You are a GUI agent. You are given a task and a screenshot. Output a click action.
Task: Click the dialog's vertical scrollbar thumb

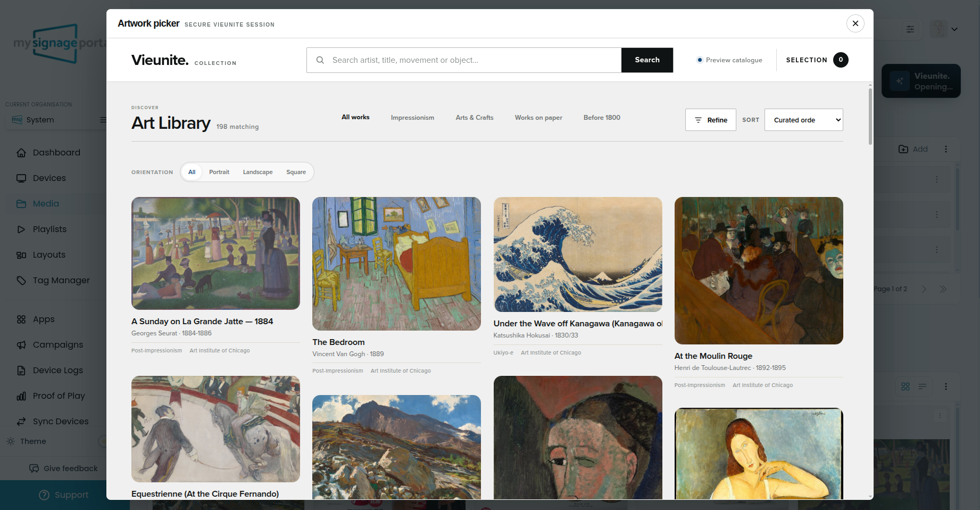870,116
